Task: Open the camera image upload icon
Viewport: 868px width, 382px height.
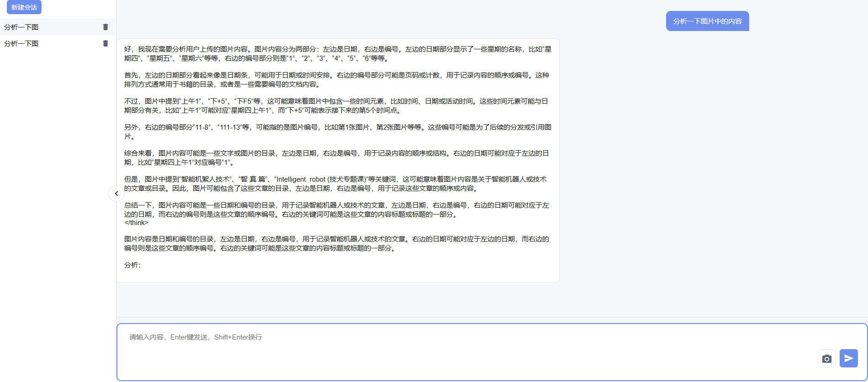Action: (826, 359)
